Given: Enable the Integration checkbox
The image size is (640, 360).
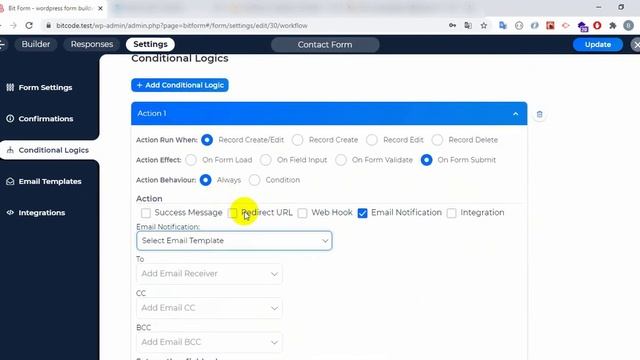Looking at the screenshot, I should click(x=451, y=213).
